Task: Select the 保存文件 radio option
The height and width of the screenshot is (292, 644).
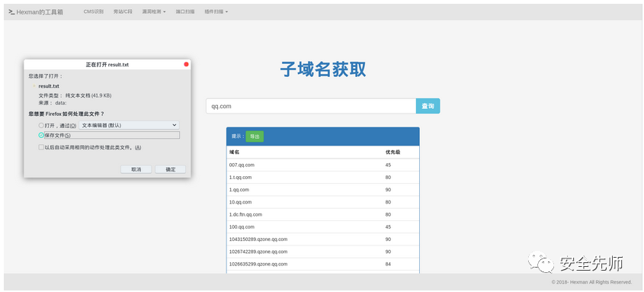Action: click(x=41, y=135)
